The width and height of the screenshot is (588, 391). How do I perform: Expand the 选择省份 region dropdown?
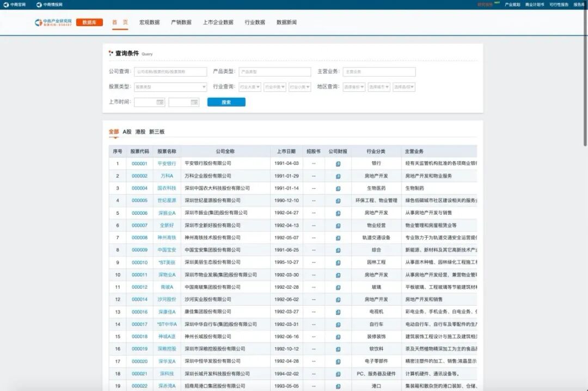point(354,87)
